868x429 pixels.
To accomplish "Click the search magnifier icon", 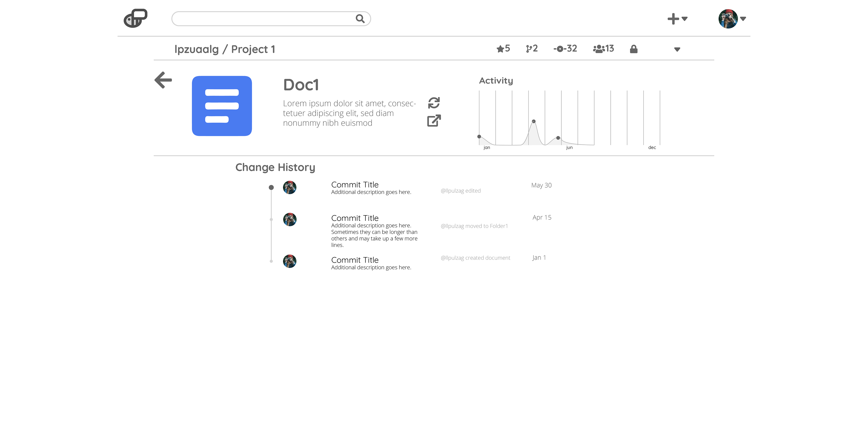I will coord(360,19).
